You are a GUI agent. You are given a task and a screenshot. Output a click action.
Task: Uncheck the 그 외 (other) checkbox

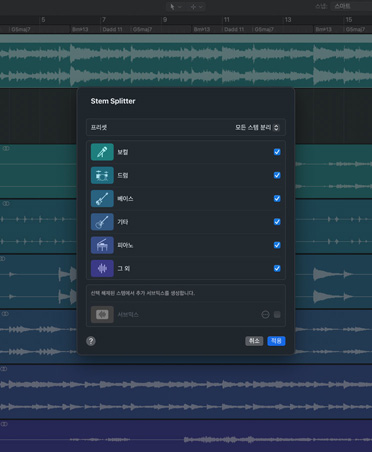pos(277,269)
